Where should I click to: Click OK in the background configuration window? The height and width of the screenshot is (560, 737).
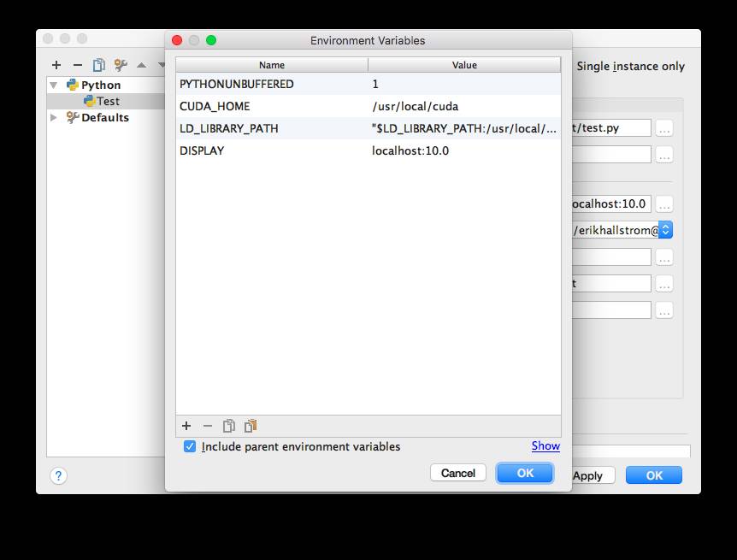[x=654, y=475]
